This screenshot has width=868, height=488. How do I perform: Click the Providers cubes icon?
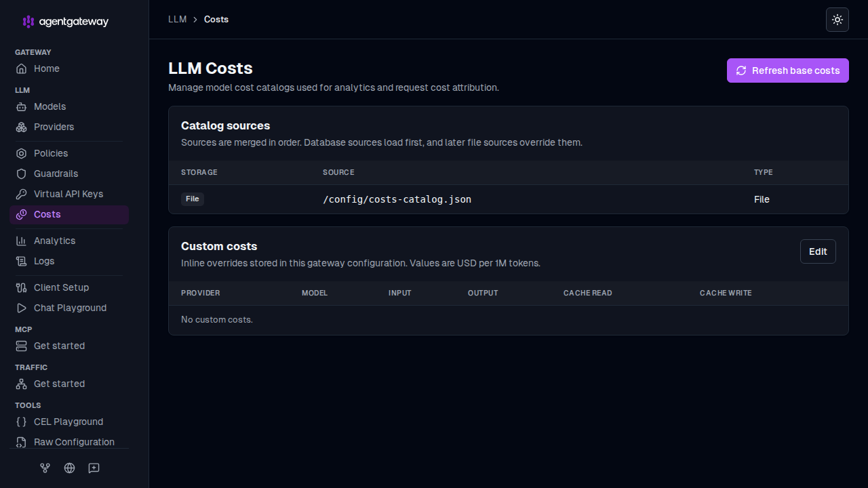coord(21,127)
